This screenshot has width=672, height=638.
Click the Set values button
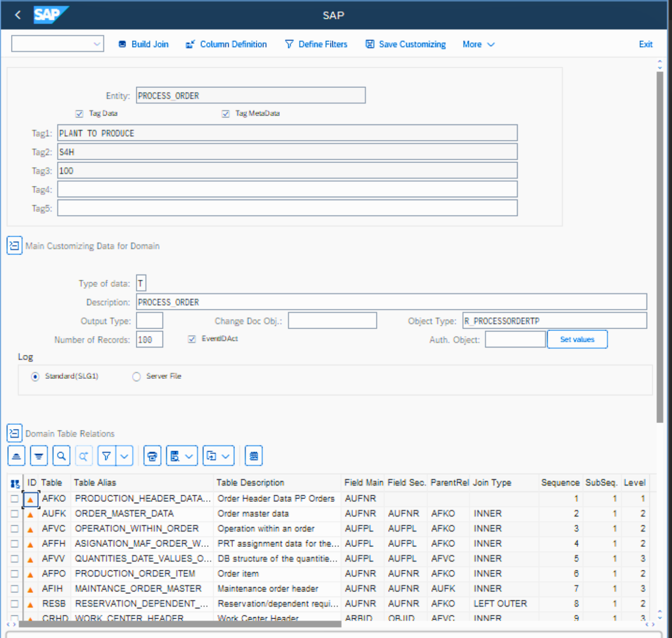(577, 340)
